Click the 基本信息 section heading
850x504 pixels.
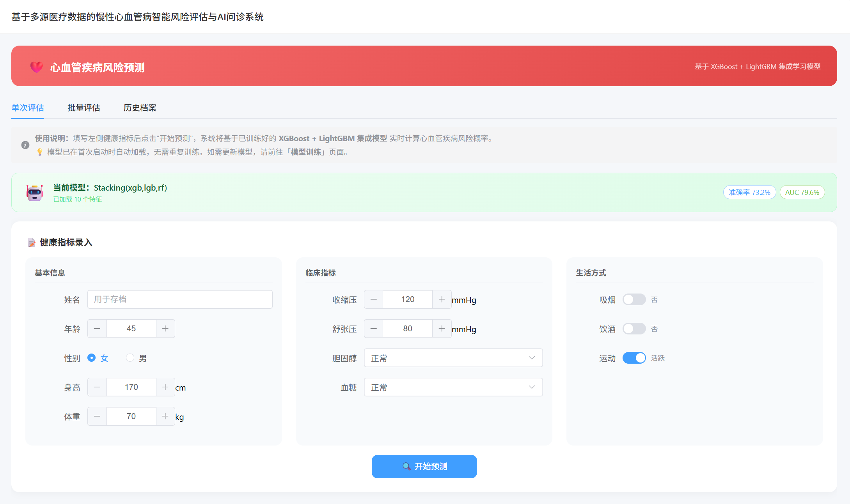(x=50, y=273)
